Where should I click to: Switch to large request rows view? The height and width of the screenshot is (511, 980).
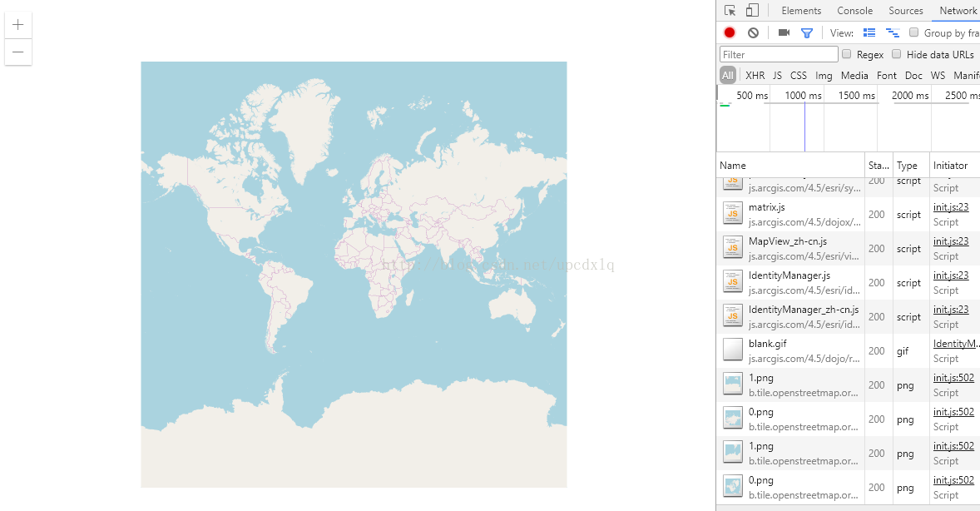click(x=869, y=32)
